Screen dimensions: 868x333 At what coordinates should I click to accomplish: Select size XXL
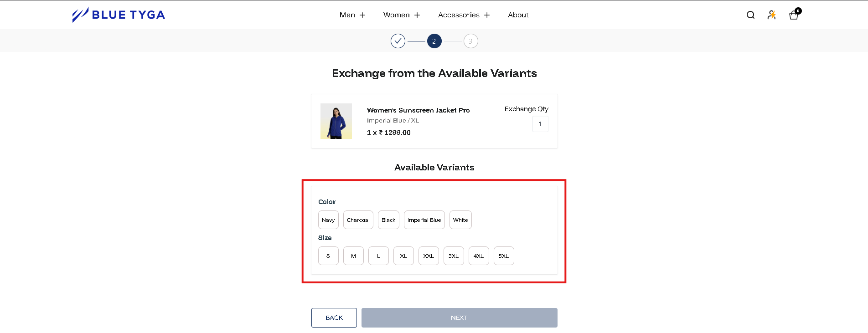429,256
